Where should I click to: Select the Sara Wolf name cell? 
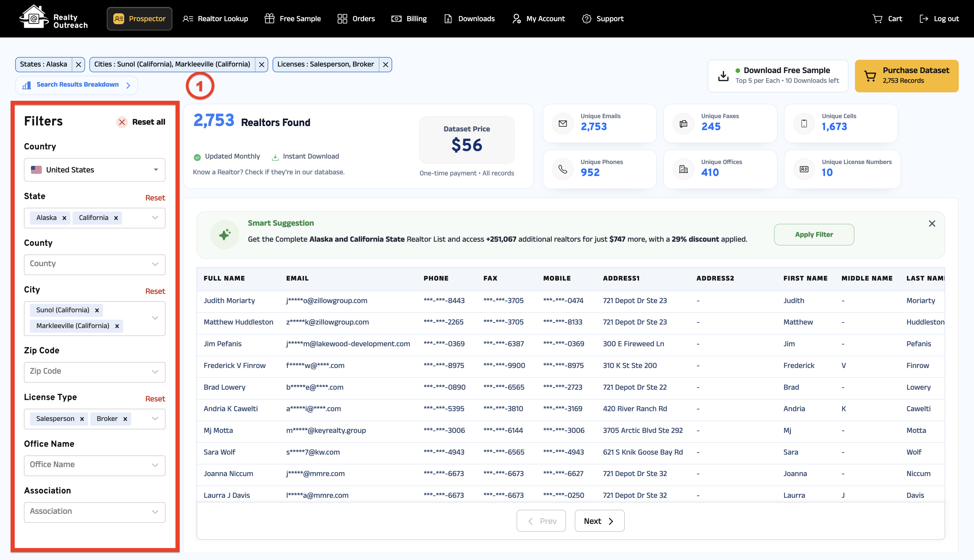[x=219, y=452]
